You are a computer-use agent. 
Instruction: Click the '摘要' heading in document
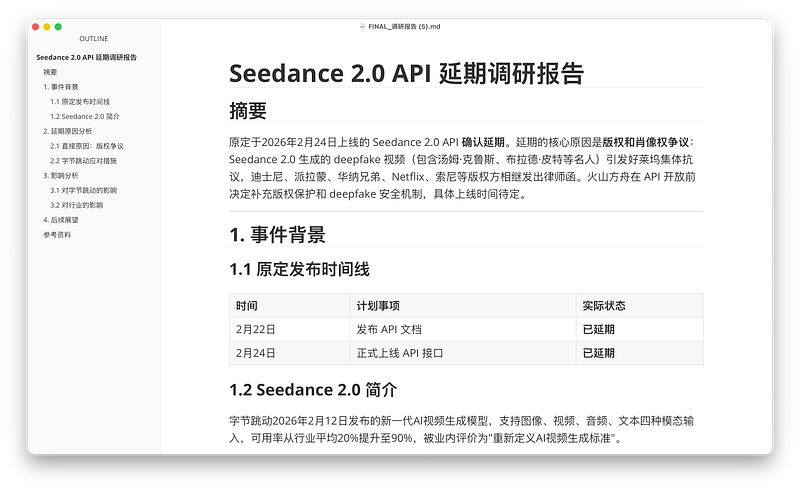[x=248, y=111]
